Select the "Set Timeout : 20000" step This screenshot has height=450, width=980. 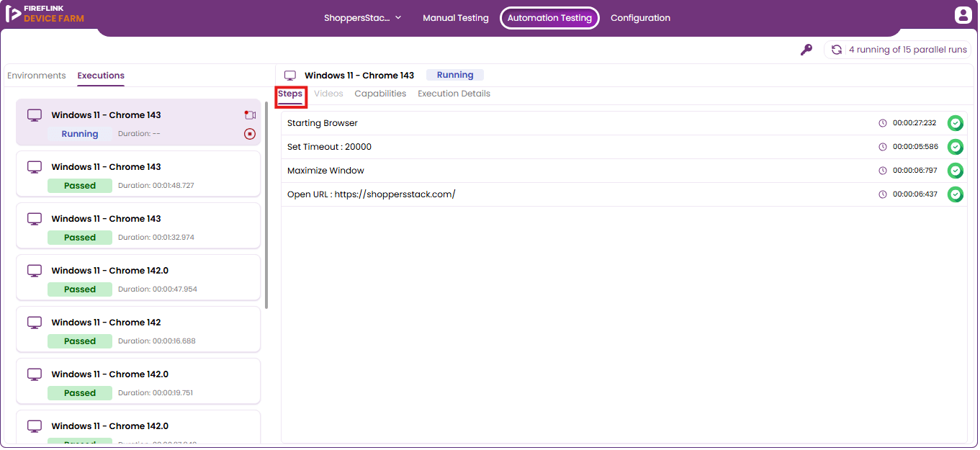[624, 147]
